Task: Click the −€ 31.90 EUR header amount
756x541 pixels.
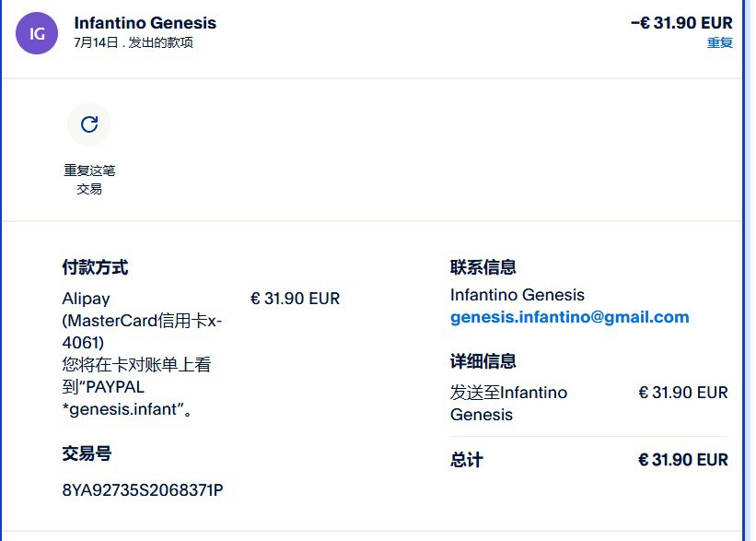Action: tap(681, 23)
